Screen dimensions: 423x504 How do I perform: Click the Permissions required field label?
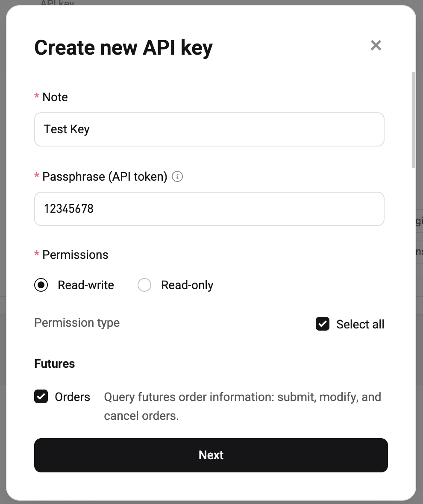pos(75,255)
